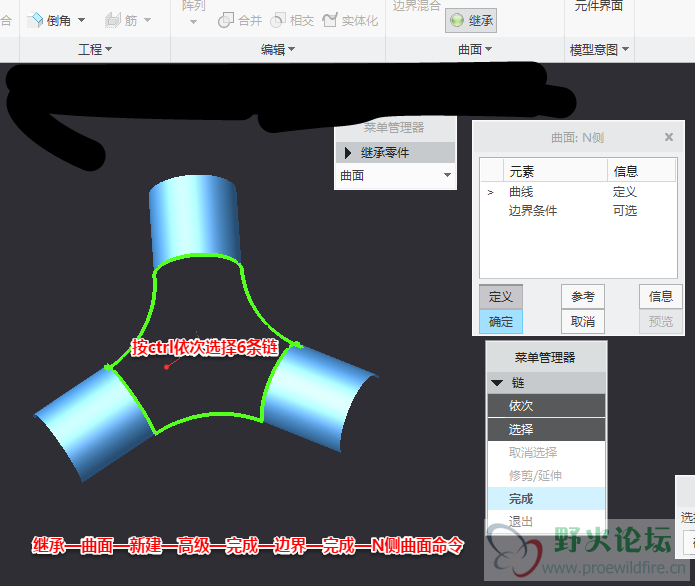This screenshot has height=586, width=695.
Task: Click the 可选 value in 信息 column
Action: click(625, 211)
